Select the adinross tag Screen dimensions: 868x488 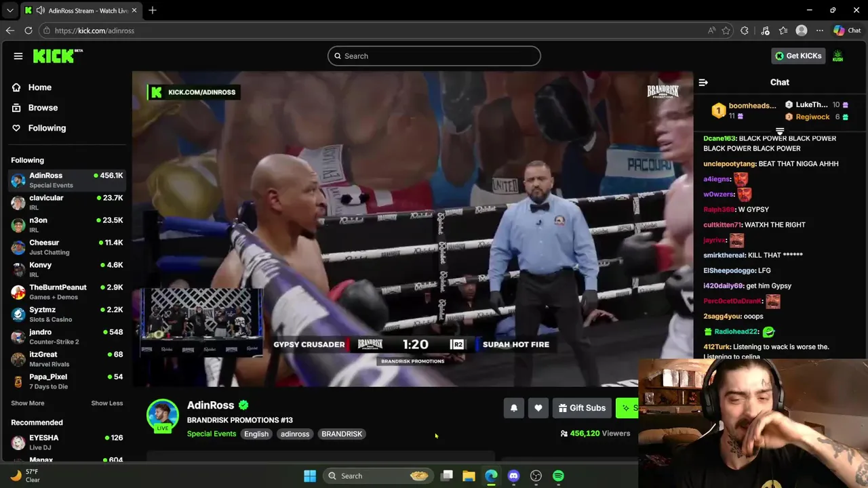(295, 434)
